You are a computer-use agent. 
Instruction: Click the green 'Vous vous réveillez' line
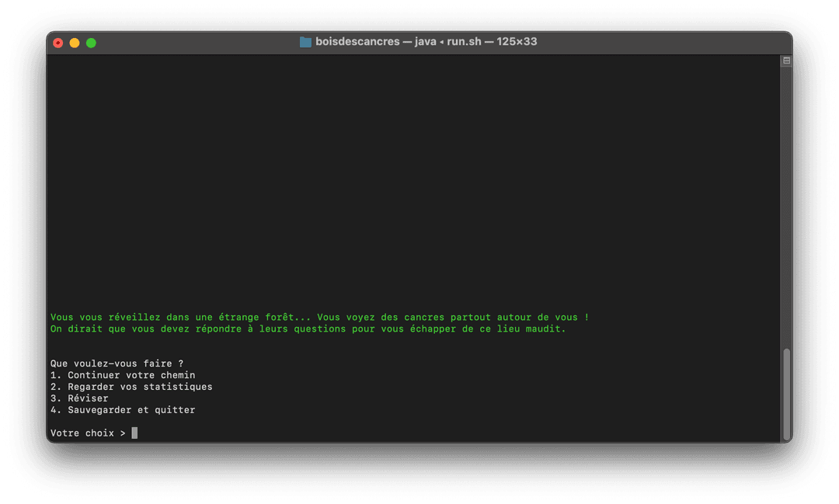(319, 317)
